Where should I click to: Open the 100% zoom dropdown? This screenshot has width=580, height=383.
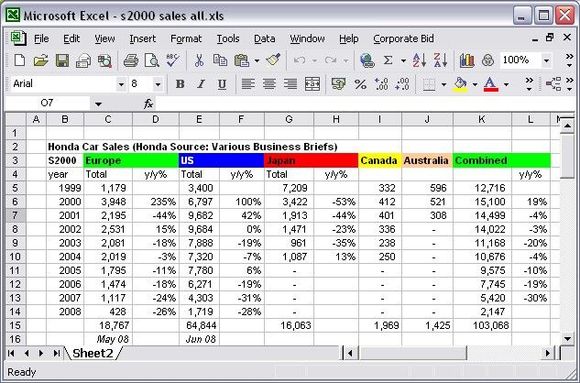(546, 60)
